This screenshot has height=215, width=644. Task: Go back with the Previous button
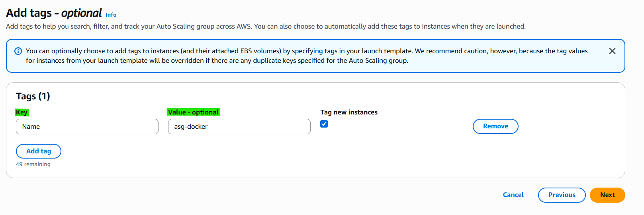click(562, 195)
